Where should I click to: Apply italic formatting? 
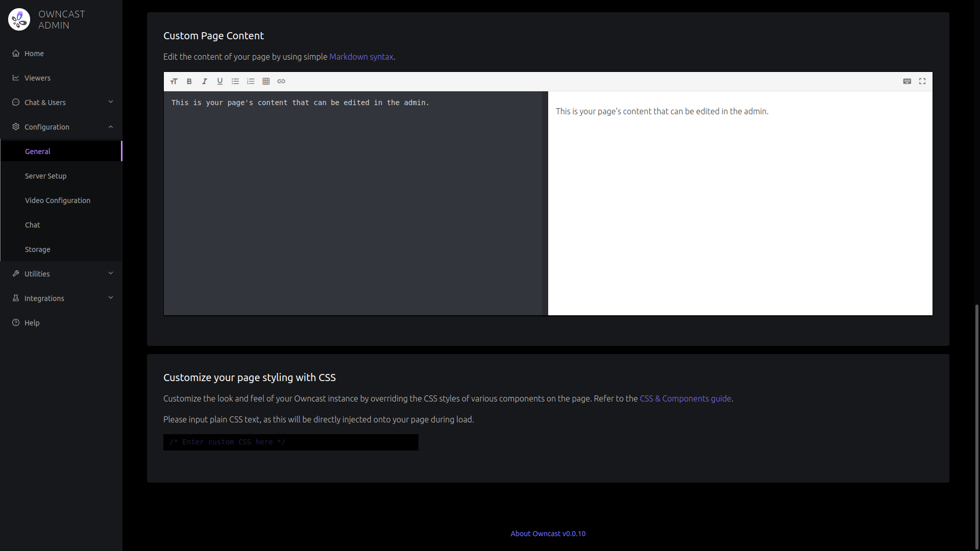point(204,81)
